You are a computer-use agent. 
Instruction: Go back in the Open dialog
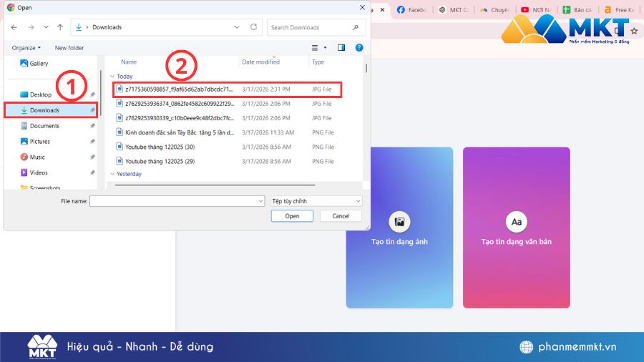point(14,27)
